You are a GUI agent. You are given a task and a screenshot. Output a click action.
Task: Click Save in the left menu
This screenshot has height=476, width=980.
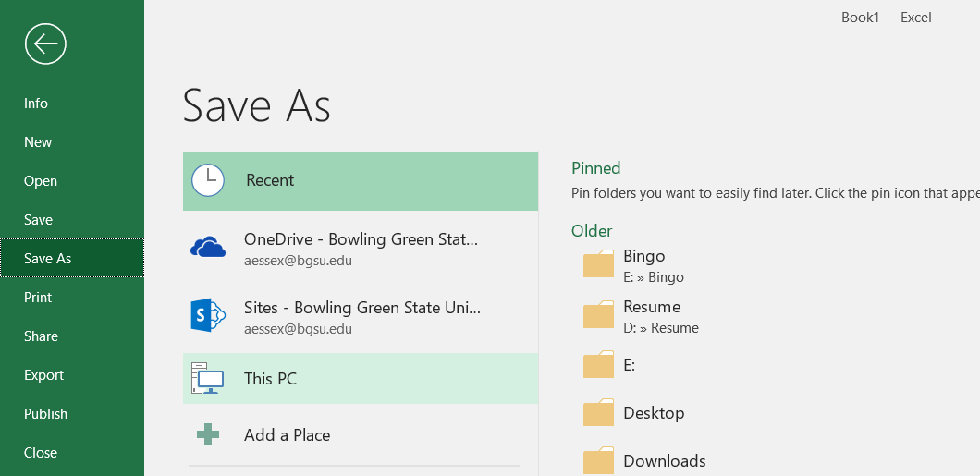(39, 220)
